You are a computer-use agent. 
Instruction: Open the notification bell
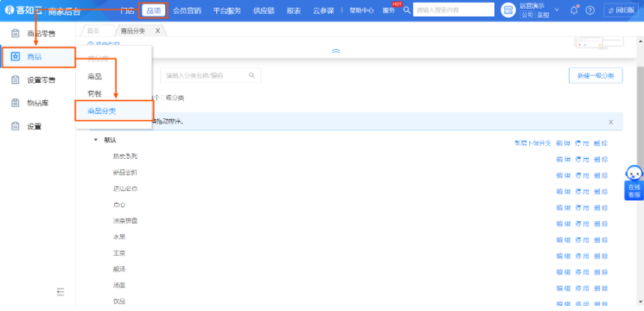[574, 10]
